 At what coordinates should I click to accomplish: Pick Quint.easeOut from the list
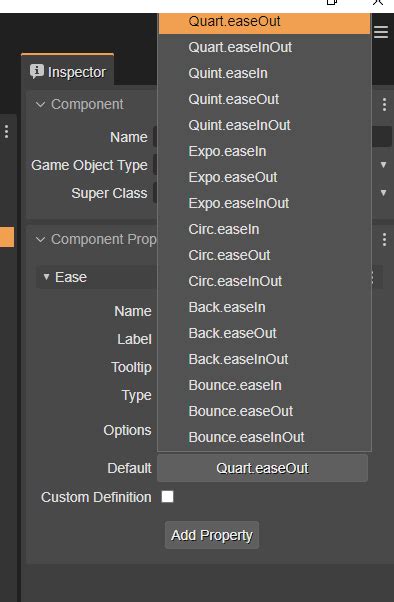264,99
